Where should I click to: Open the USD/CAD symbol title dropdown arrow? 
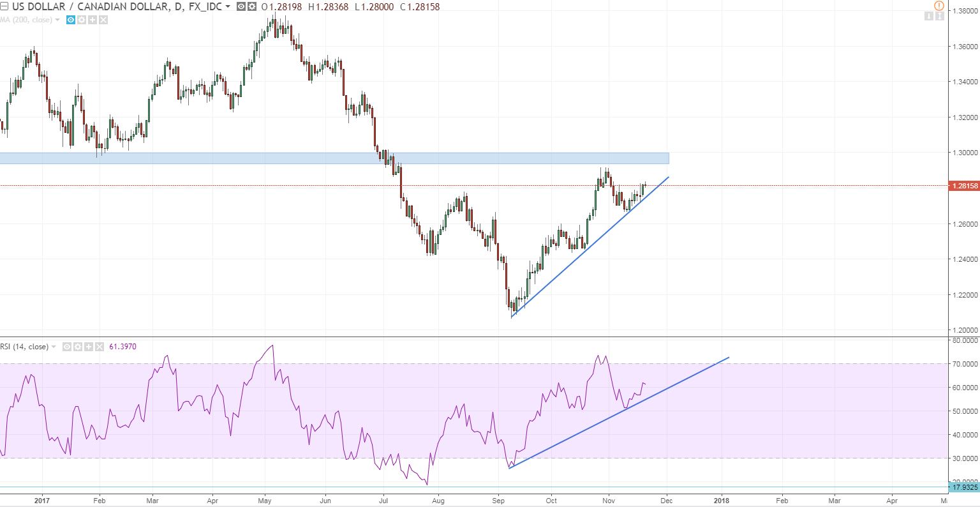tap(228, 6)
